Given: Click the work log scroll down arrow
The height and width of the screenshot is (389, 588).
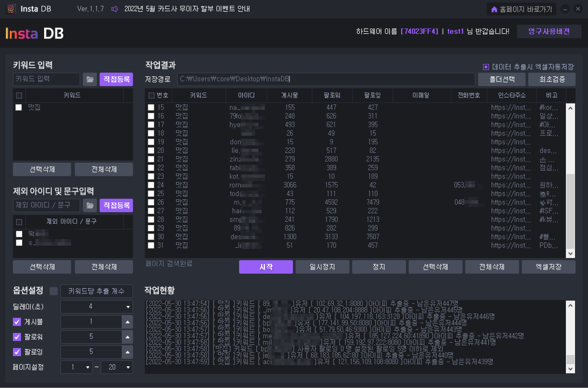Looking at the screenshot, I should tap(570, 369).
